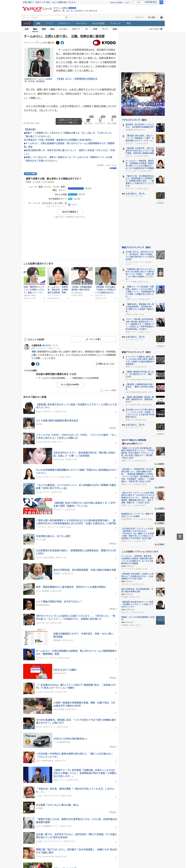Click the あなたの意見は? poll button

coord(70,212)
